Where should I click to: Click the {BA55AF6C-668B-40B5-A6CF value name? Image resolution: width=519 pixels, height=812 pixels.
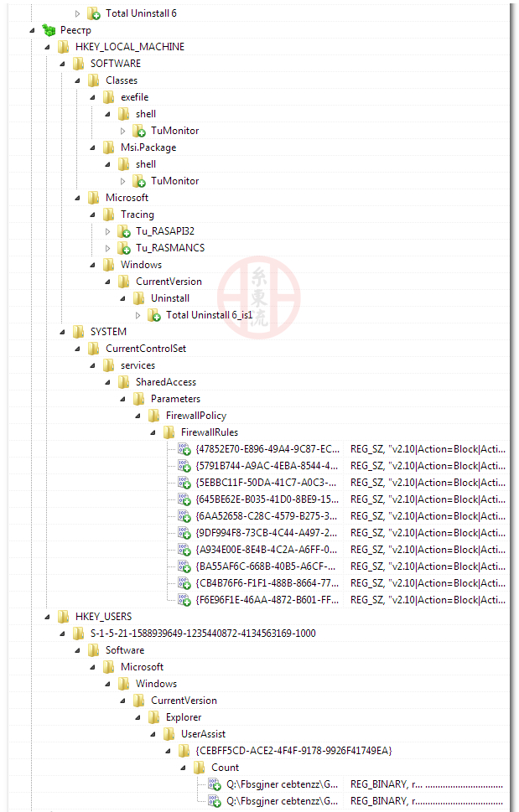265,566
